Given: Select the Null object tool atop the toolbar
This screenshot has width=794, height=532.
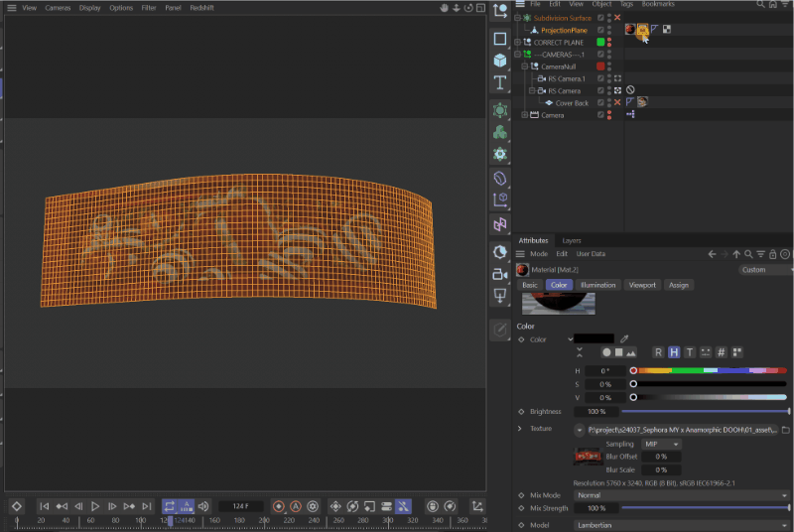Looking at the screenshot, I should (x=500, y=11).
